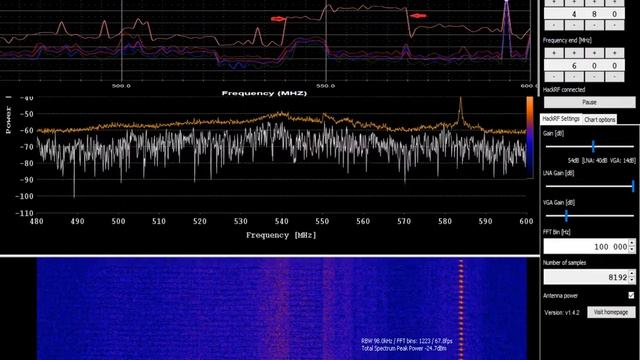Click the HackRF connected status text
The width and height of the screenshot is (640, 360).
(x=564, y=90)
